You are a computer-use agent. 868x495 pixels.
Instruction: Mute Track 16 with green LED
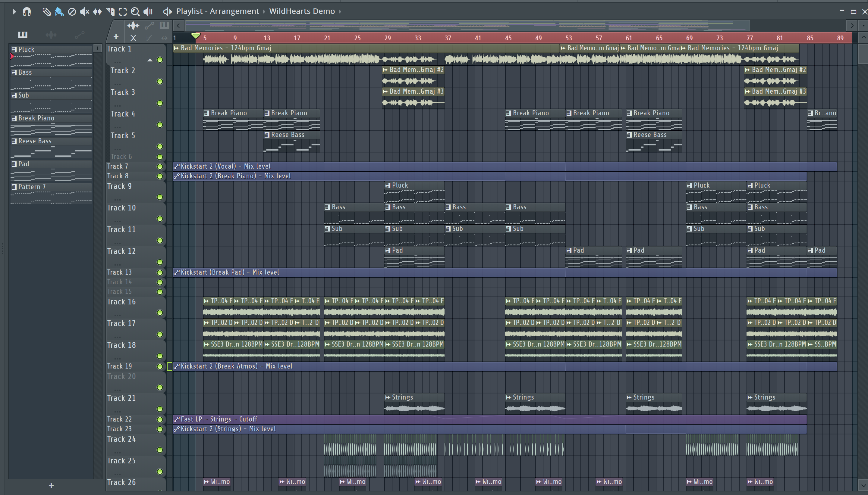click(x=159, y=313)
